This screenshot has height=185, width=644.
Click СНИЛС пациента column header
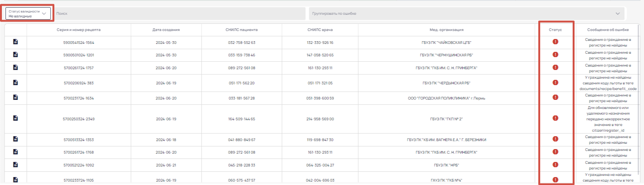(x=242, y=30)
